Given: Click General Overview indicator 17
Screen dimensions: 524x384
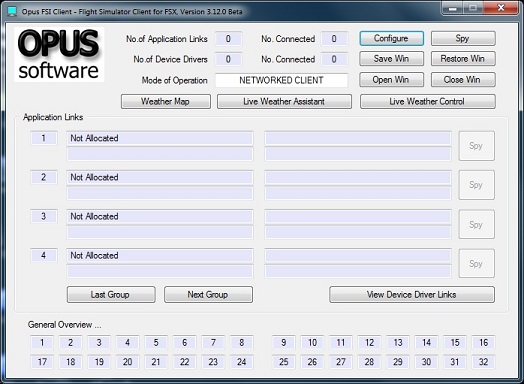Looking at the screenshot, I should point(42,362).
